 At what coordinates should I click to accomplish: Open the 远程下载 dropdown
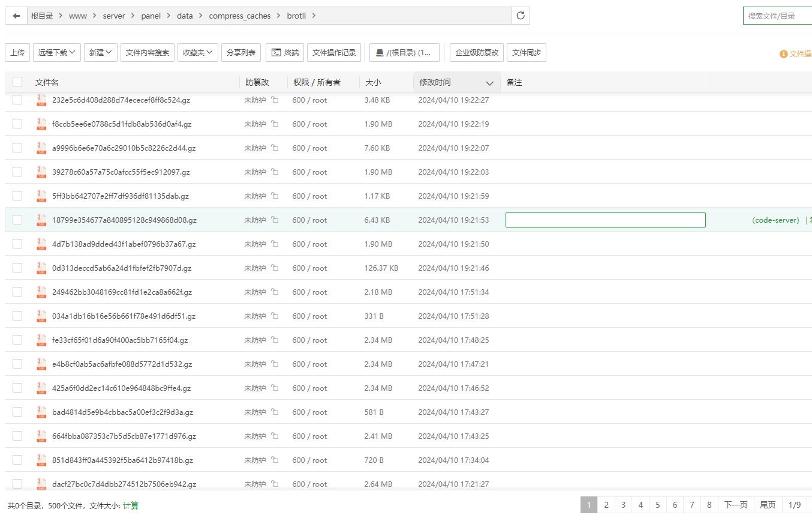point(57,53)
